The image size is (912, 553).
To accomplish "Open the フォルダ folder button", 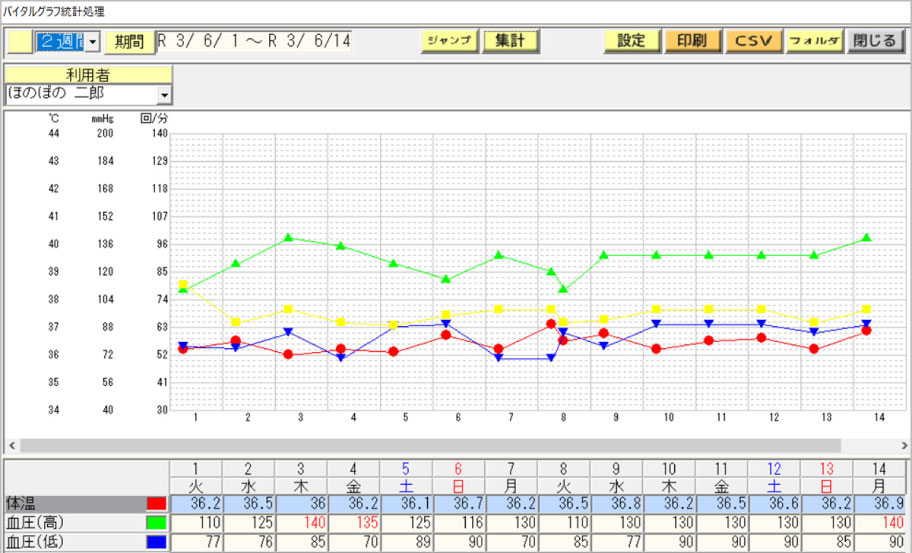I will point(814,41).
